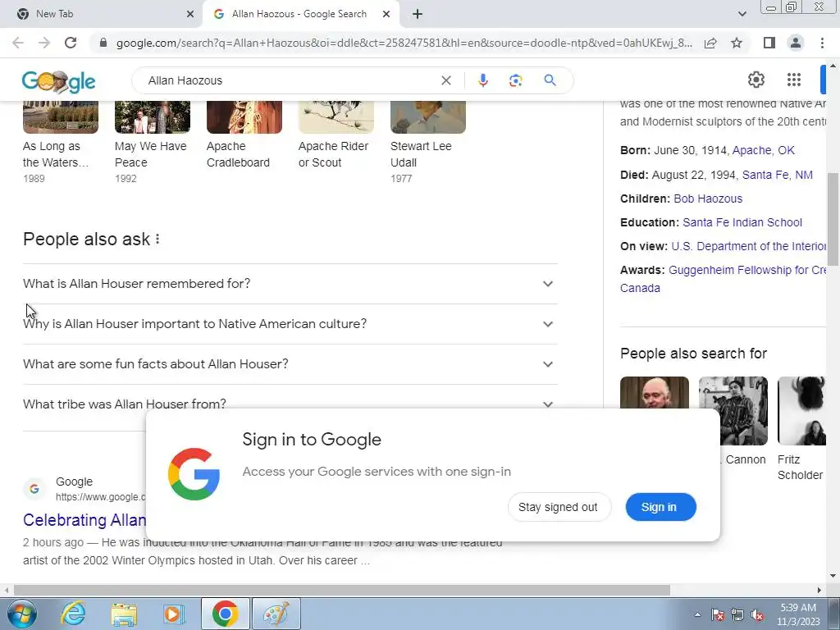Open the browser side panel
The image size is (840, 630).
769,43
